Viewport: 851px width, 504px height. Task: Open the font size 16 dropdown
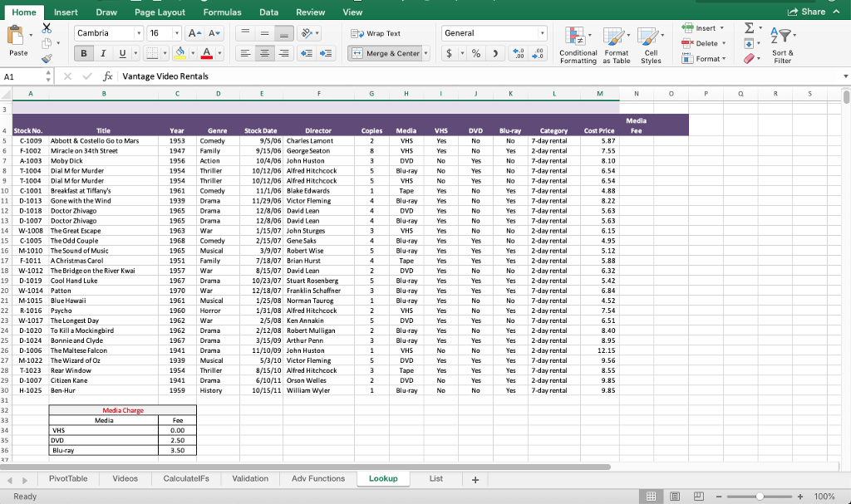(177, 33)
